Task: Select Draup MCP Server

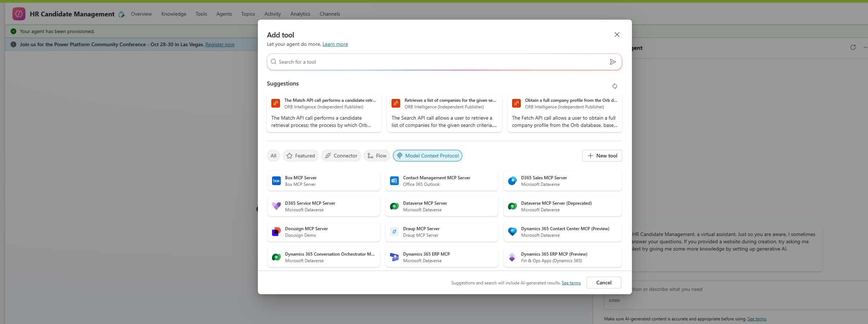Action: 441,232
